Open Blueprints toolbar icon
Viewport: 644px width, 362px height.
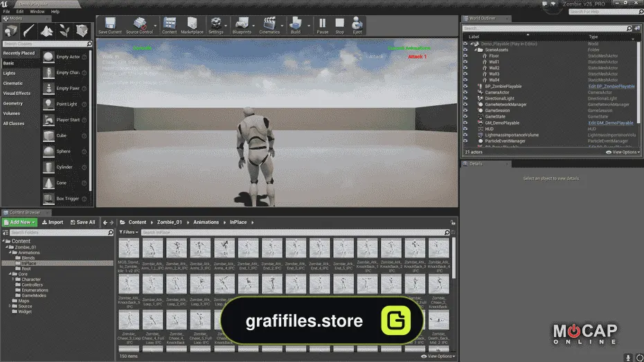242,26
